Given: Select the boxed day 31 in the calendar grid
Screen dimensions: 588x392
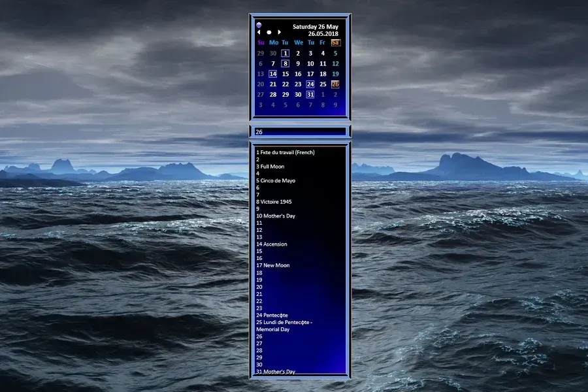Looking at the screenshot, I should tap(310, 95).
